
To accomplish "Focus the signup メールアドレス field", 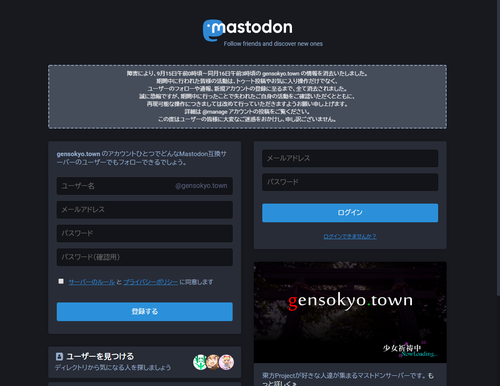I will coord(145,209).
